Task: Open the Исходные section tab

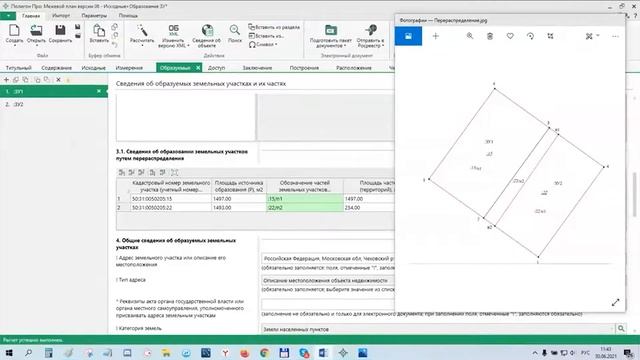Action: (x=93, y=68)
